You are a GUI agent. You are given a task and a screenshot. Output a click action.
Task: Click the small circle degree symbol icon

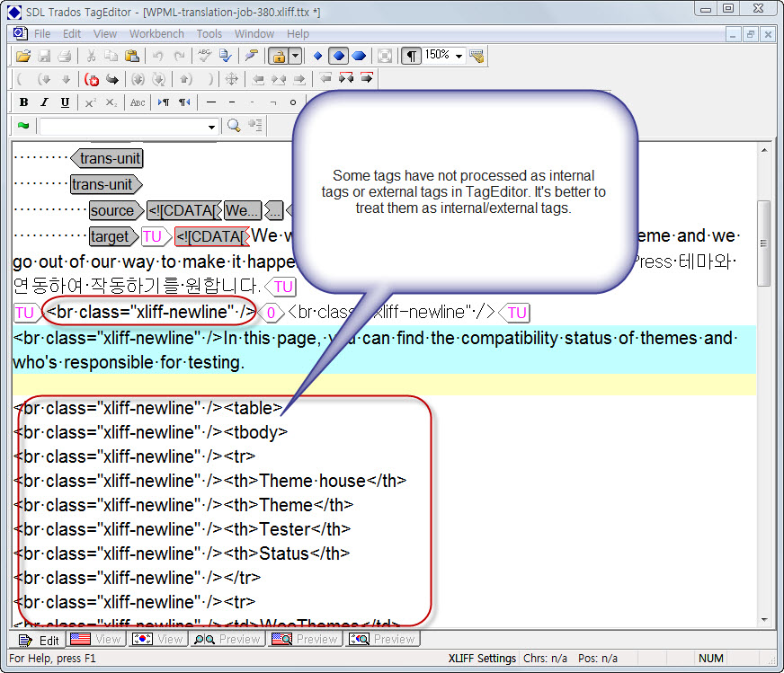[x=293, y=102]
